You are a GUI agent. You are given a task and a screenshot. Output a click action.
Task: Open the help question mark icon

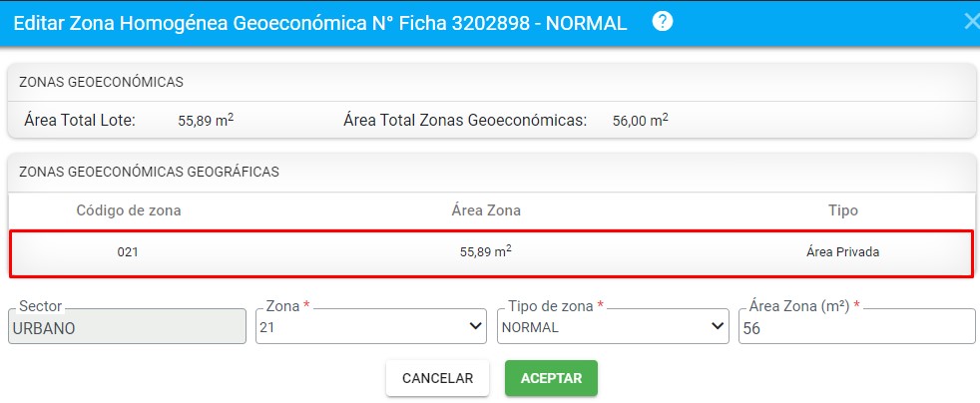coord(663,22)
